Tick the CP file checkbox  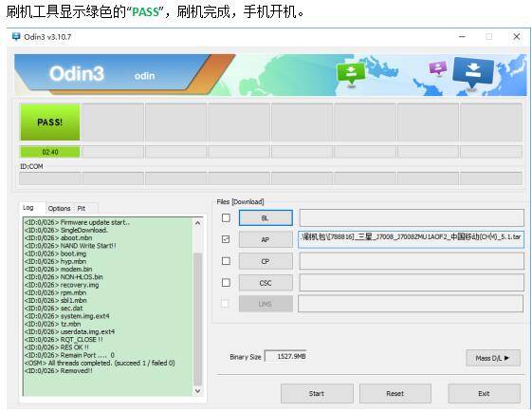(226, 261)
